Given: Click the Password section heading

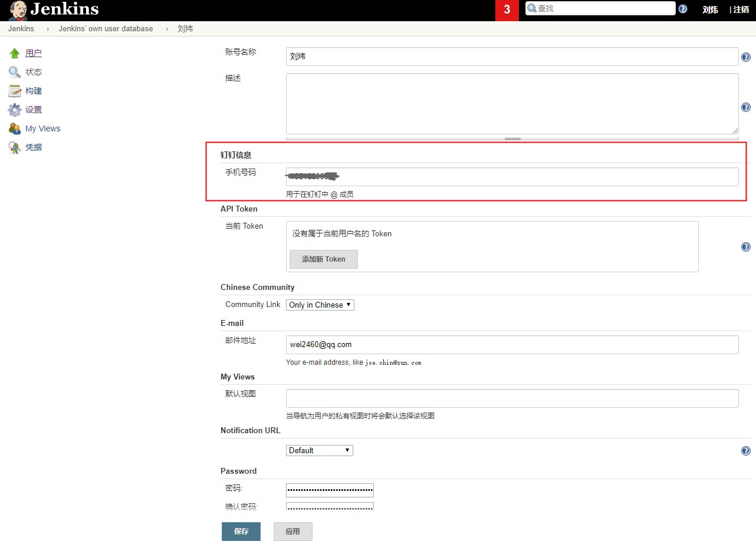Looking at the screenshot, I should [x=239, y=471].
